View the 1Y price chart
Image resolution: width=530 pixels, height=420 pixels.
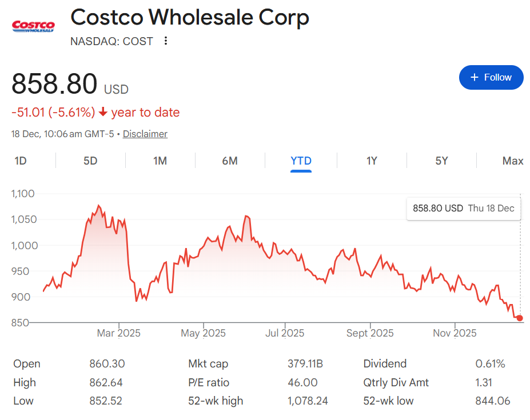tap(372, 161)
